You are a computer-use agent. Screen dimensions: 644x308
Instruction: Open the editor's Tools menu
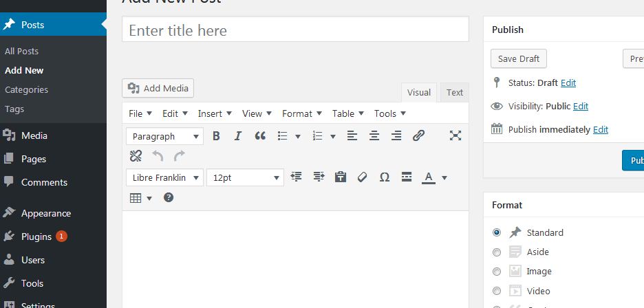389,113
